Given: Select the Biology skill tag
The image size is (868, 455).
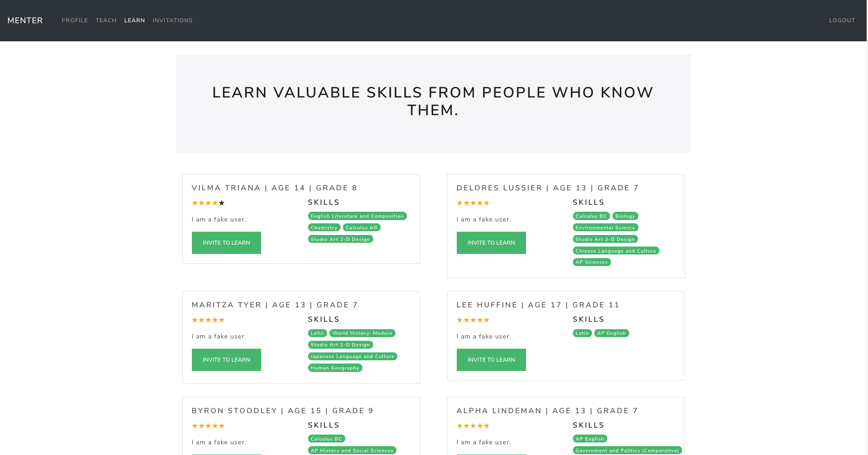Looking at the screenshot, I should pos(625,216).
